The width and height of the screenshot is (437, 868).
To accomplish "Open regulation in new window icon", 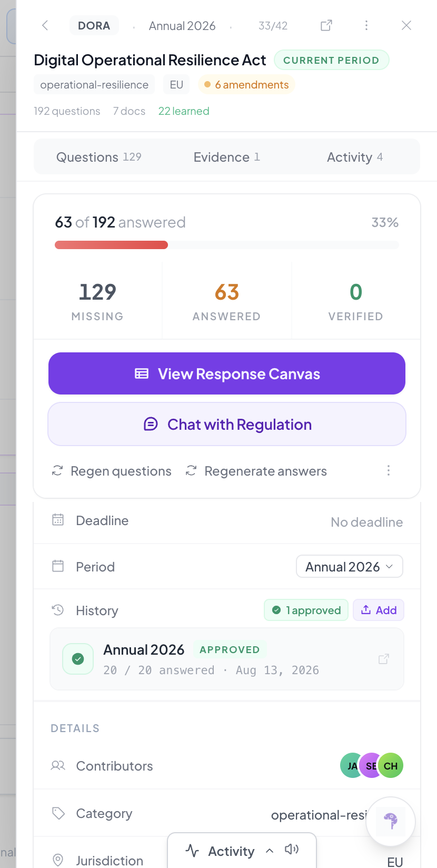I will coord(326,25).
